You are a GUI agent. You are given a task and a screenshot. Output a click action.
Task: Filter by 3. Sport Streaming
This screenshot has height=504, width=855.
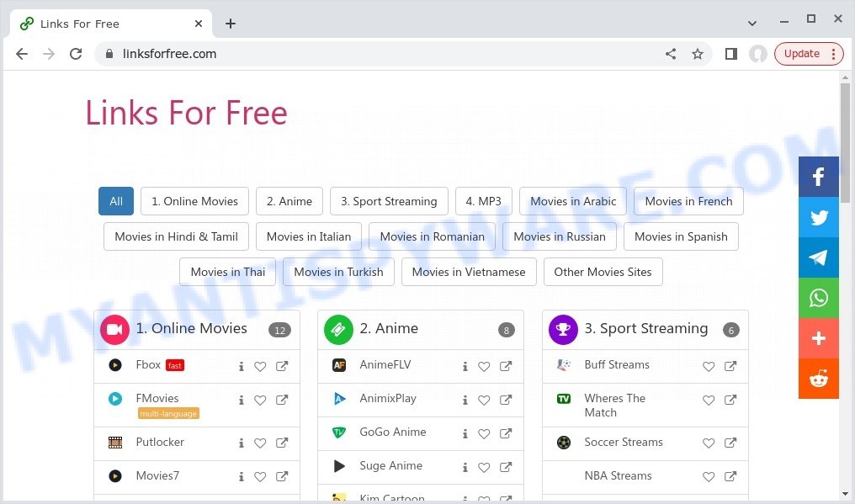click(389, 201)
